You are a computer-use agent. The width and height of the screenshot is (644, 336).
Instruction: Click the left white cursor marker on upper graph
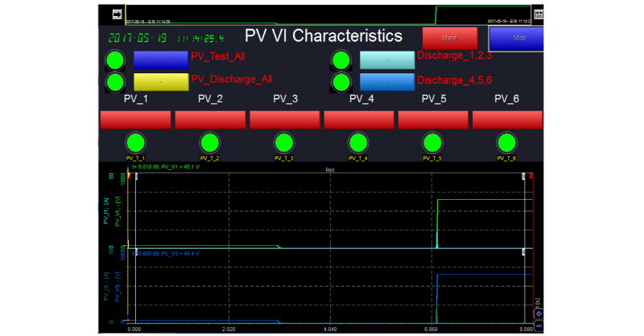136,176
